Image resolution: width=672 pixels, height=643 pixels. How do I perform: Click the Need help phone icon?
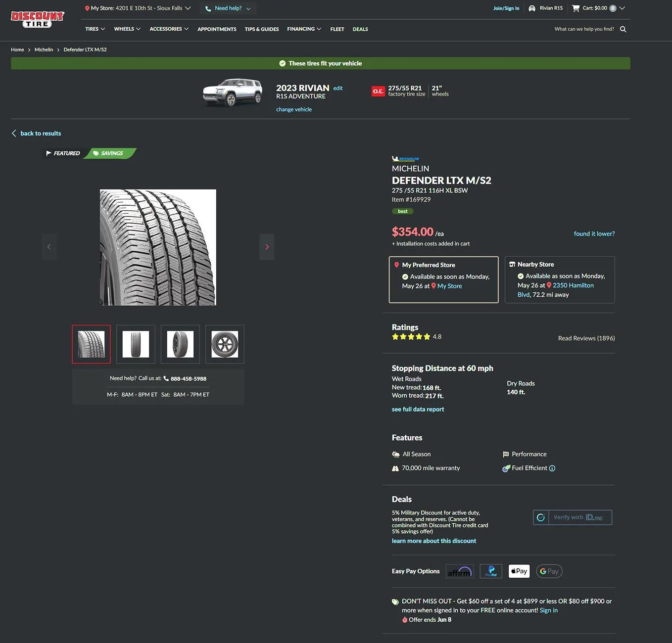tap(208, 8)
